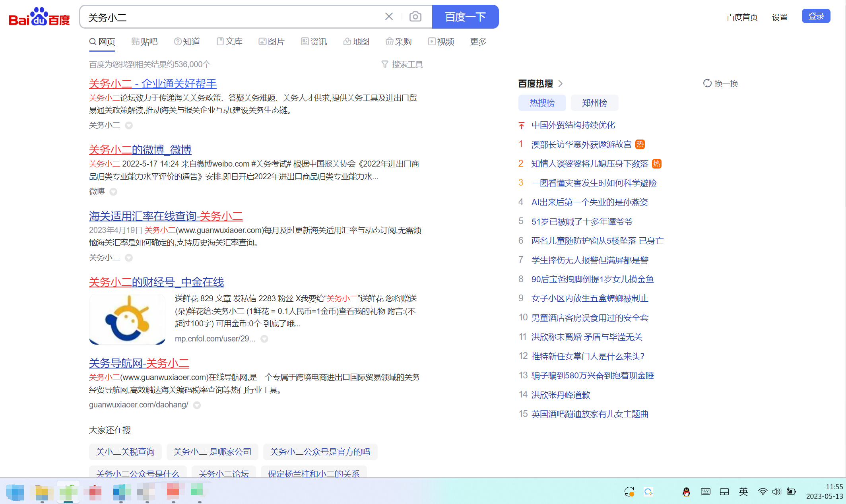Open hot topic 洪欣张丹峰道歉
Image resolution: width=846 pixels, height=504 pixels.
point(561,395)
